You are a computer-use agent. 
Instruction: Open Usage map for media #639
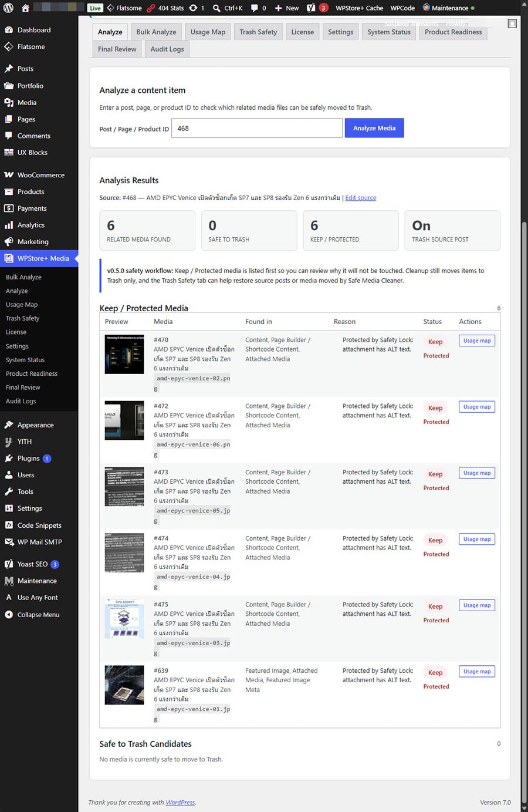click(477, 672)
